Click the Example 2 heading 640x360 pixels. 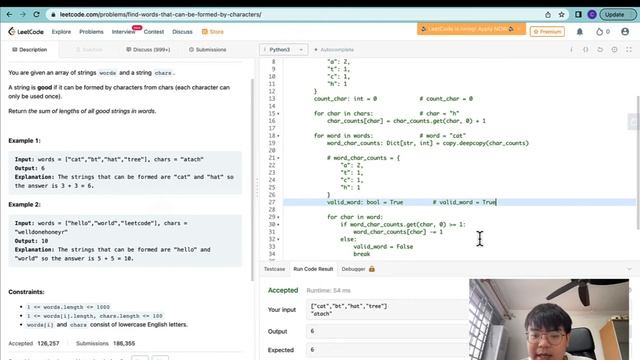click(24, 204)
